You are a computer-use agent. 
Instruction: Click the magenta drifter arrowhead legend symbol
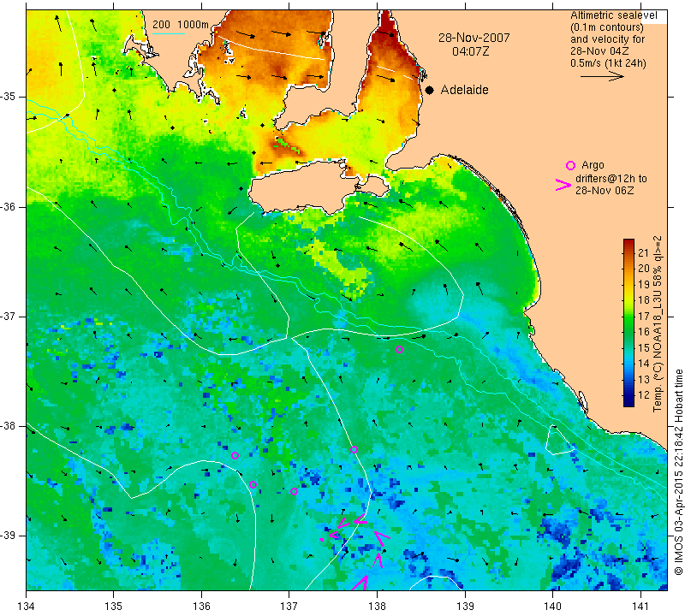point(563,185)
